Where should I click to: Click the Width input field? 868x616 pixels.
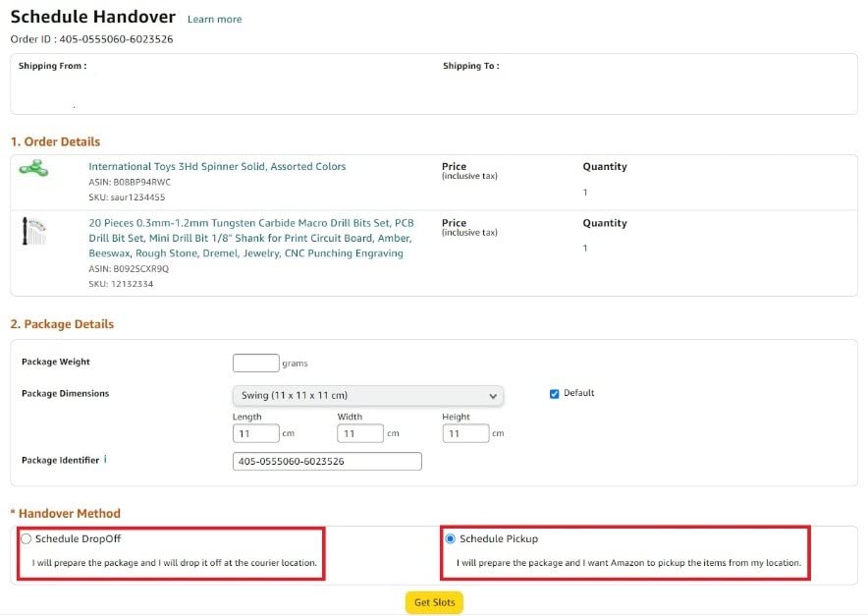click(x=359, y=433)
